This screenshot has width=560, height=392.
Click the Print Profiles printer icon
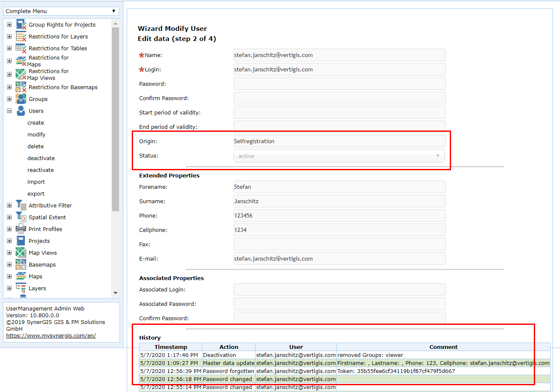(21, 229)
